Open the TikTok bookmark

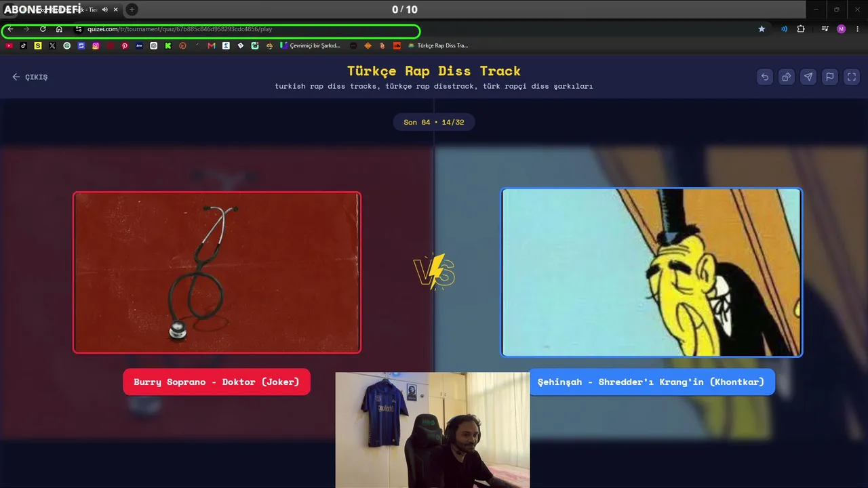[23, 45]
